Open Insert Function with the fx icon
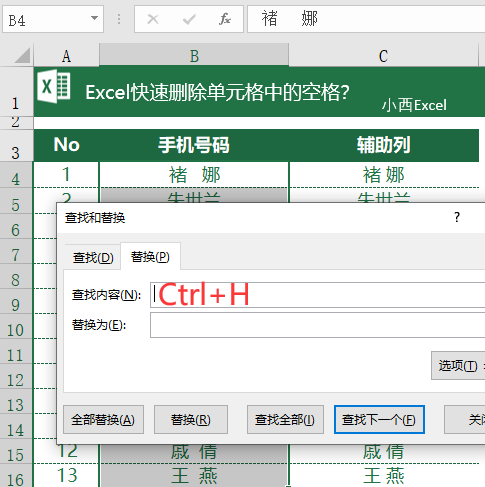485x487 pixels. (225, 19)
